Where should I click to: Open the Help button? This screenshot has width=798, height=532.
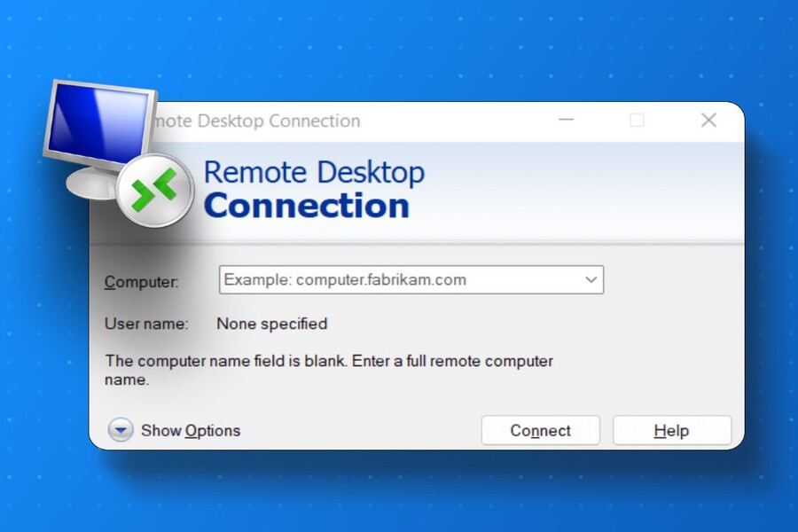[672, 430]
